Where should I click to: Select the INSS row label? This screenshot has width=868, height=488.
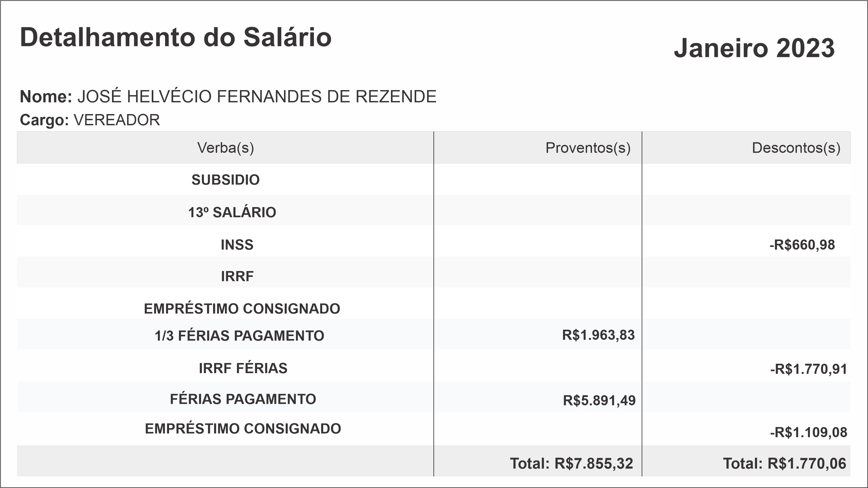[237, 245]
